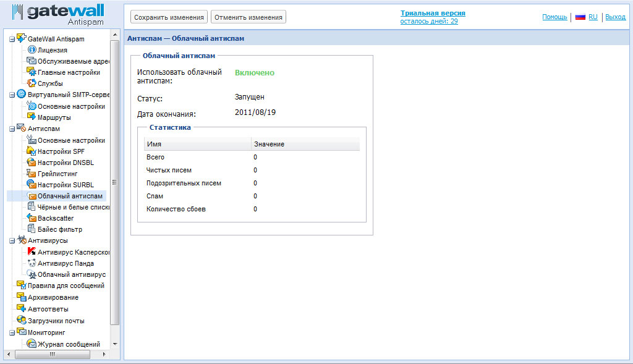The height and width of the screenshot is (364, 633).
Task: Open Настройки SPF tree item
Action: [61, 151]
